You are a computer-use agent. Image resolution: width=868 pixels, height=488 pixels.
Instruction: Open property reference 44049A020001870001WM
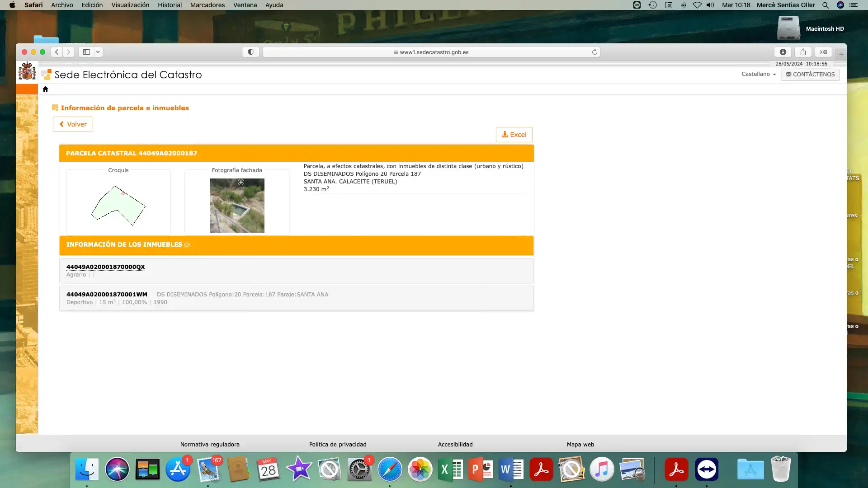[x=107, y=295]
